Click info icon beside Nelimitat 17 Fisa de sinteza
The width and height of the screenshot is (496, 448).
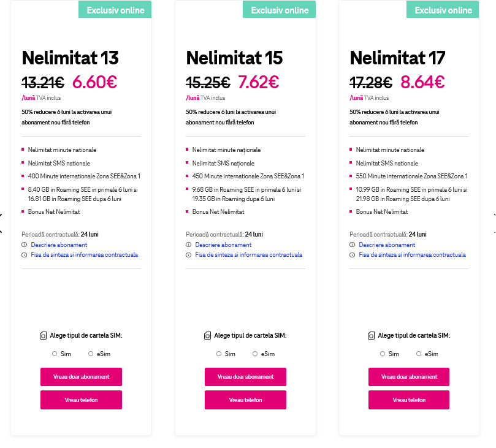click(352, 255)
